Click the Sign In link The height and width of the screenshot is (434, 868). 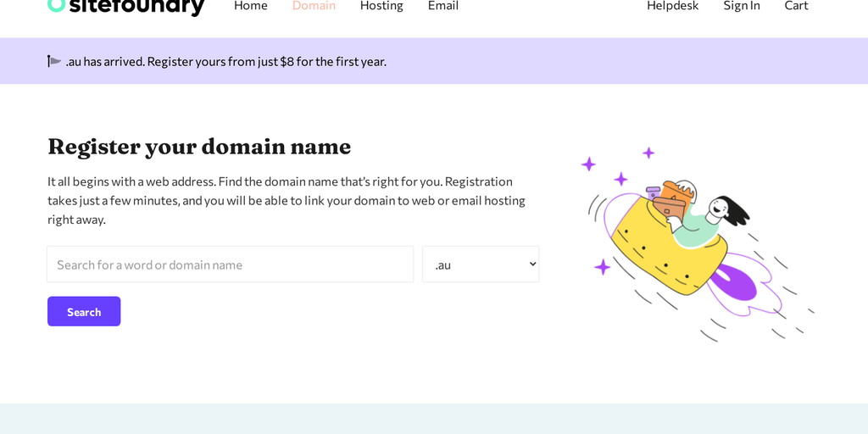[x=741, y=6]
